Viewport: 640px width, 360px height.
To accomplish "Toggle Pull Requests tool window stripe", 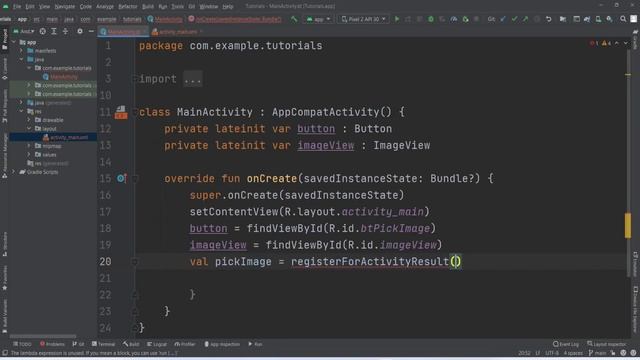I will [4, 107].
